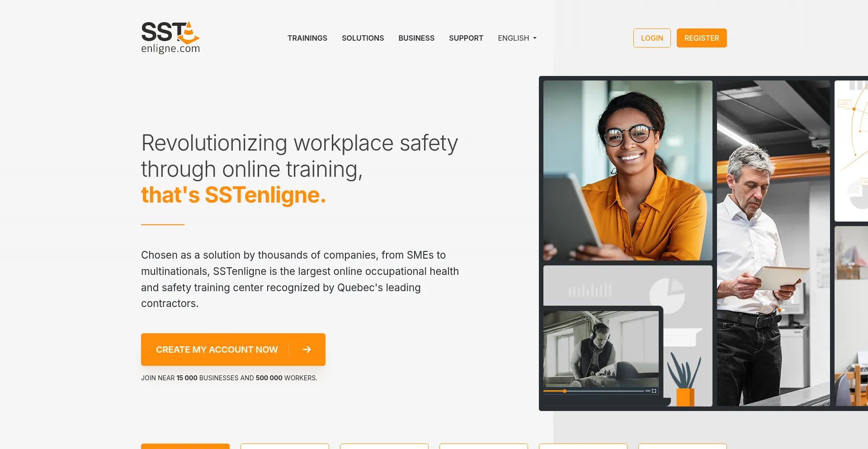Click the orange Register button
The image size is (868, 449).
(702, 38)
